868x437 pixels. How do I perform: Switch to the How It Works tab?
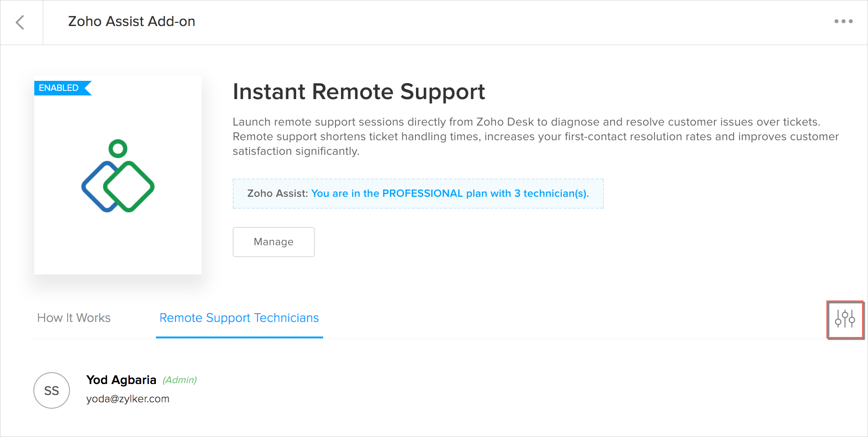tap(74, 318)
